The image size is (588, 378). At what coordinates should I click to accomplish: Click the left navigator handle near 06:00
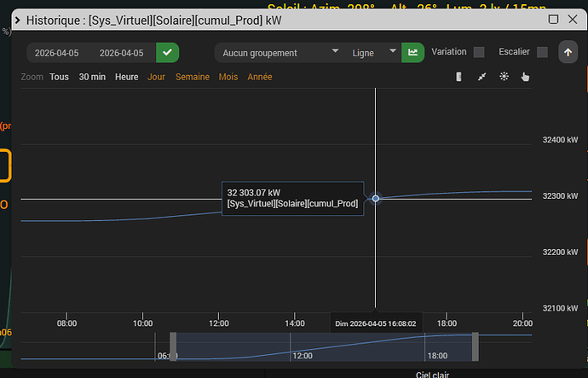[173, 346]
